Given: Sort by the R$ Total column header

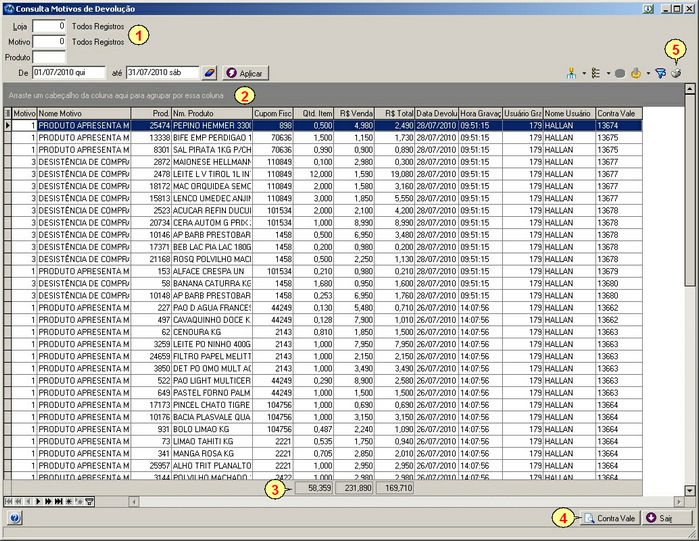Looking at the screenshot, I should pos(395,114).
